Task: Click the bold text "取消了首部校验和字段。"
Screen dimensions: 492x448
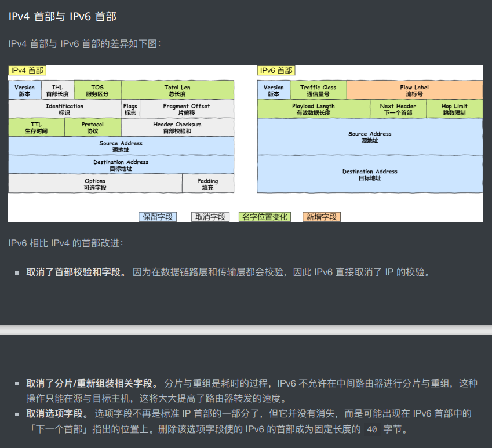Action: (x=76, y=272)
